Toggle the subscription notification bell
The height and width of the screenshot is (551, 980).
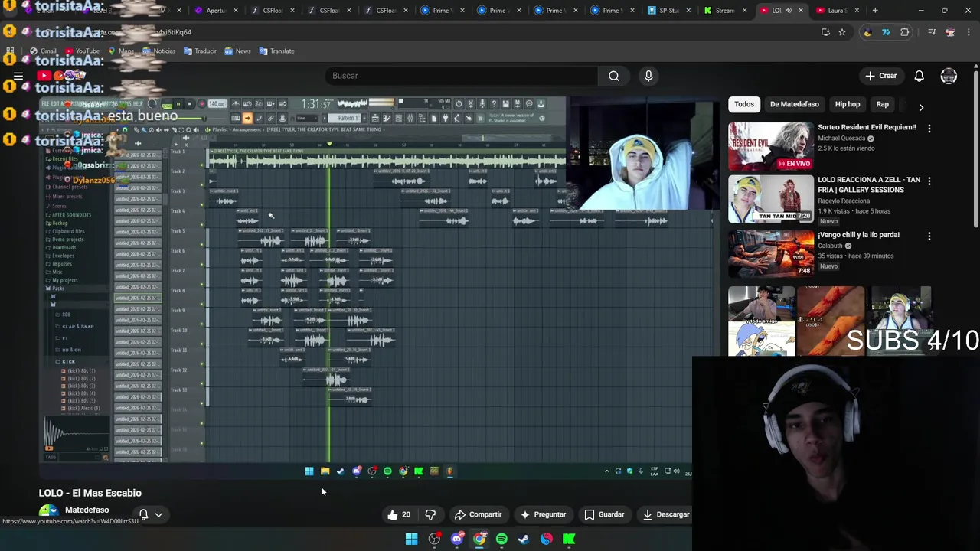[143, 514]
